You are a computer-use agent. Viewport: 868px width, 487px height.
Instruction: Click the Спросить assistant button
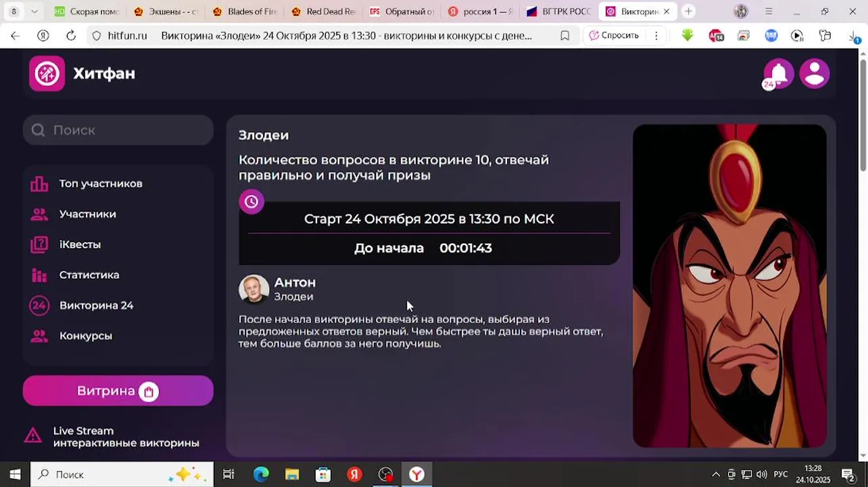pyautogui.click(x=614, y=36)
